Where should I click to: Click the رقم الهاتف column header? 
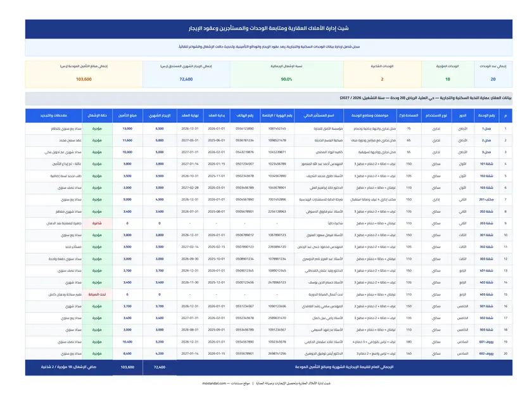244,116
